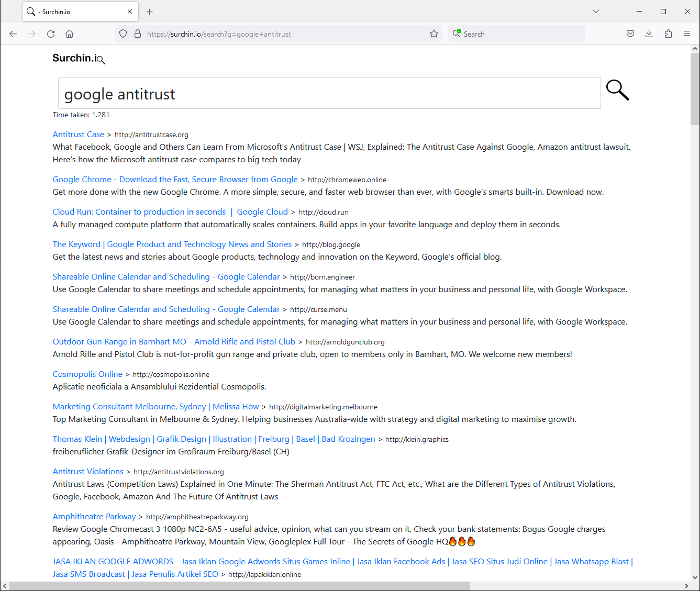700x591 pixels.
Task: Open the browser home page
Action: pyautogui.click(x=69, y=34)
